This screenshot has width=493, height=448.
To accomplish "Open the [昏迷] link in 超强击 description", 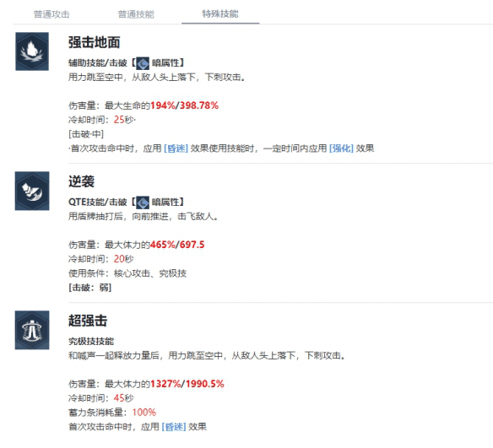I will coord(174,427).
